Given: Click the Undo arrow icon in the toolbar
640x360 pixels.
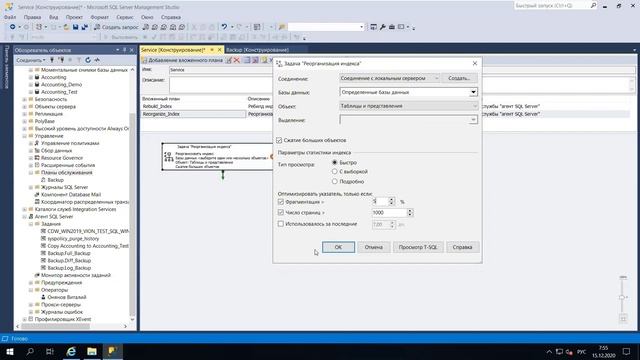Looking at the screenshot, I should click(224, 27).
